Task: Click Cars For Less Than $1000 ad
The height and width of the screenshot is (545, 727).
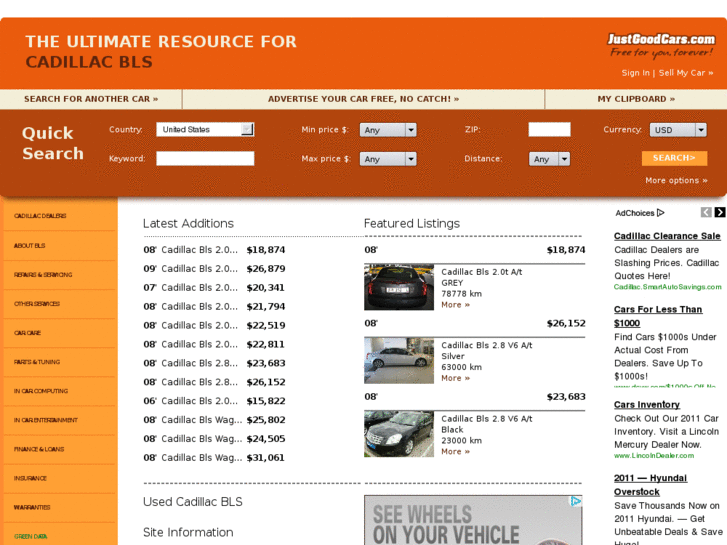Action: (x=658, y=316)
